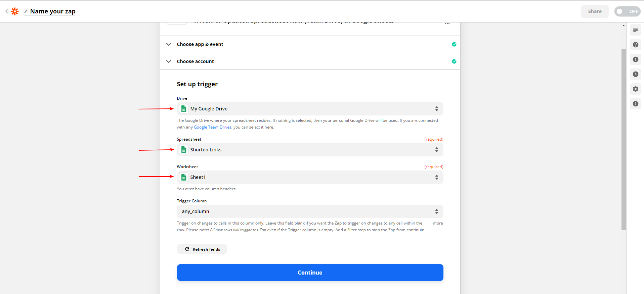Open the Worksheet dropdown showing Sheet1
644x294 pixels.
[x=310, y=177]
